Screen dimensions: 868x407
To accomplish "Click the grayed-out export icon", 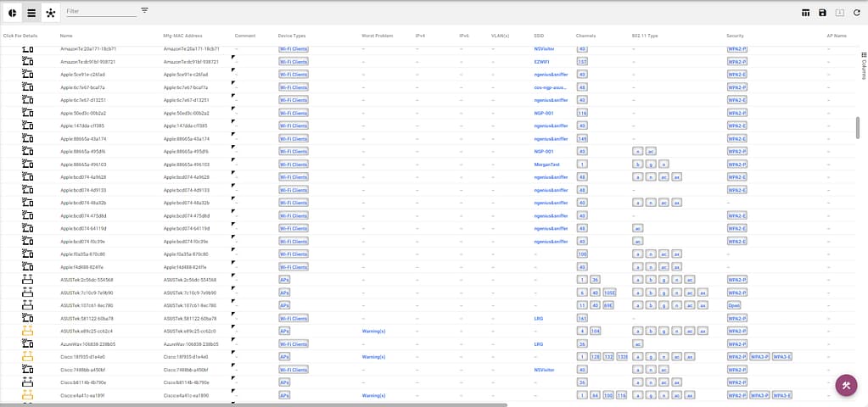I will click(x=839, y=13).
